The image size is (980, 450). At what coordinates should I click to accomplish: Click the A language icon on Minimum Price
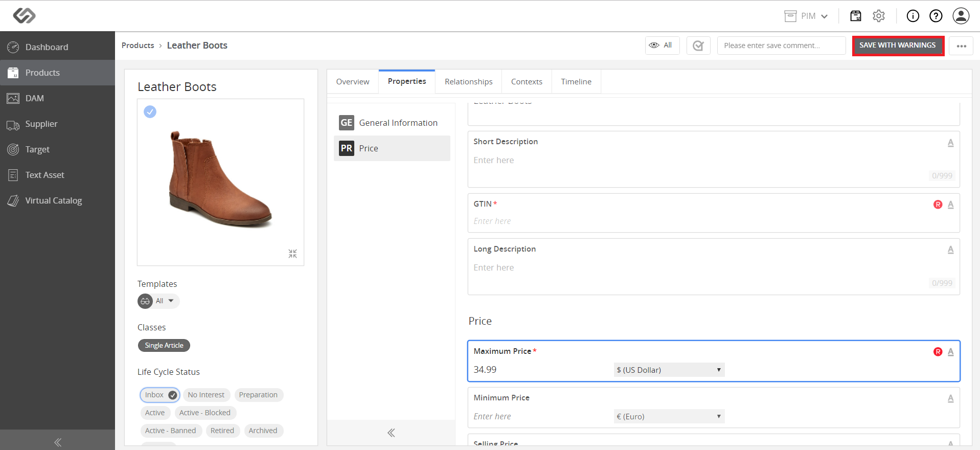point(950,398)
